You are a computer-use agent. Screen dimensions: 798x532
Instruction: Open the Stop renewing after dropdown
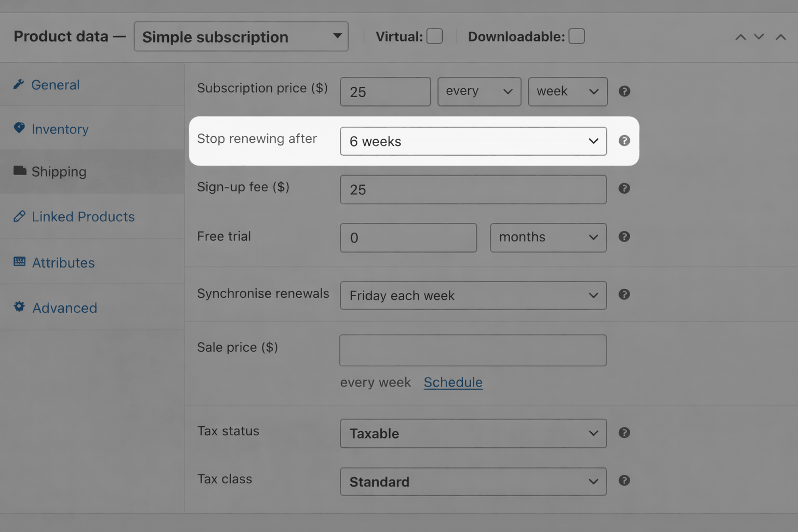pos(473,141)
